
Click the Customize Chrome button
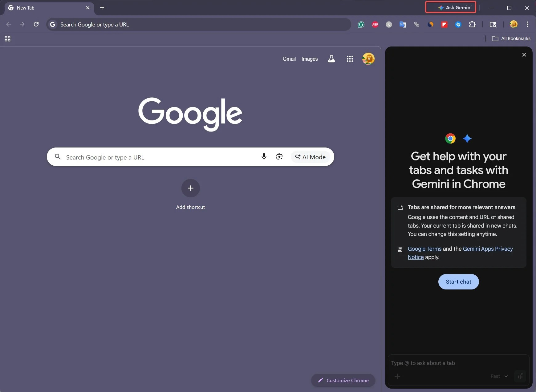343,380
